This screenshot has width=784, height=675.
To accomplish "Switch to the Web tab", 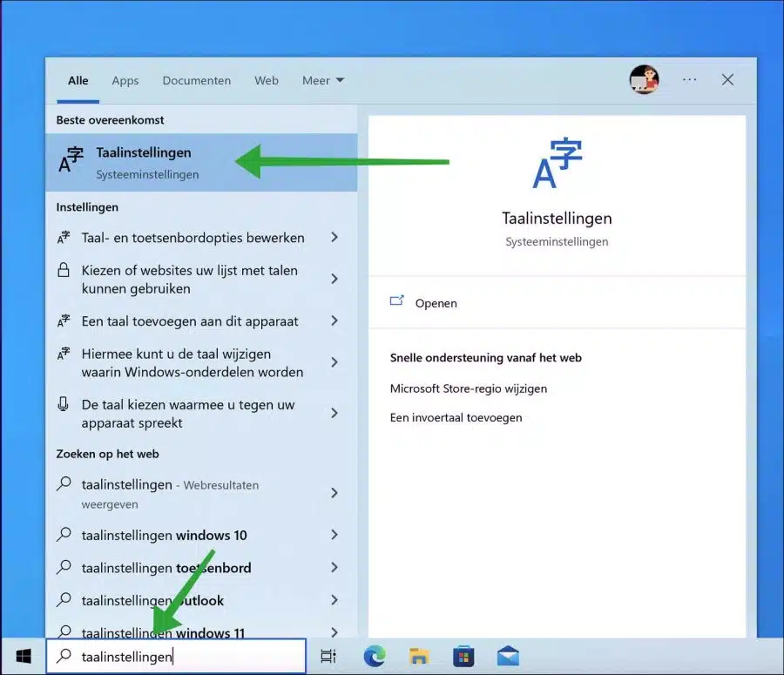I will point(266,80).
